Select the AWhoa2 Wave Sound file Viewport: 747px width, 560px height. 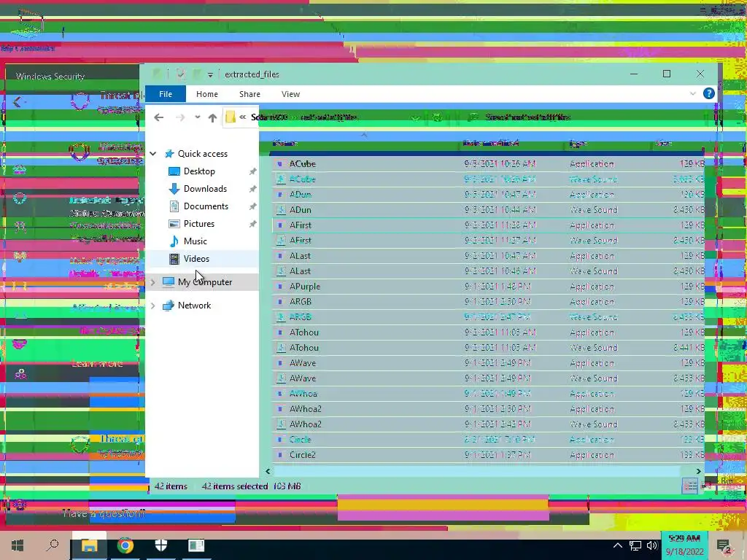pos(488,424)
